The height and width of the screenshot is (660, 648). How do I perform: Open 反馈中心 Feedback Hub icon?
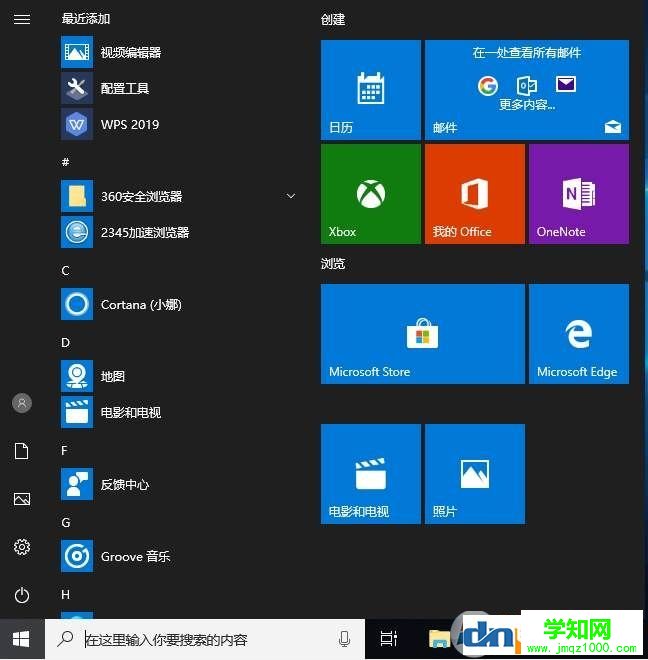77,484
